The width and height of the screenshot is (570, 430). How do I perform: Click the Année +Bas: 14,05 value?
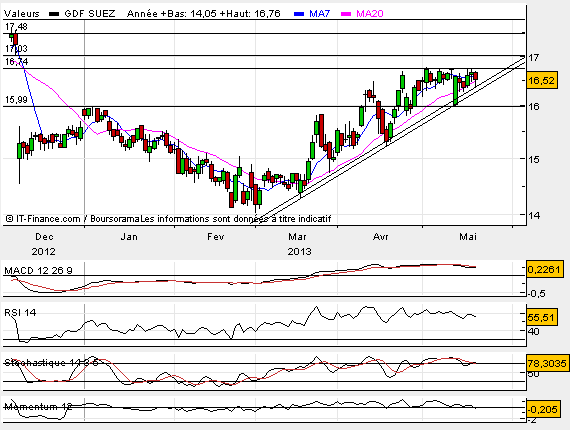point(172,14)
